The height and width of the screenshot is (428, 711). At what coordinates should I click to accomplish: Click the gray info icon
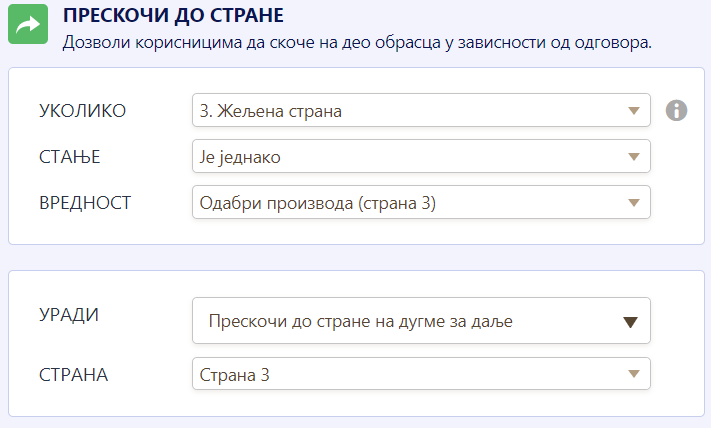[677, 110]
